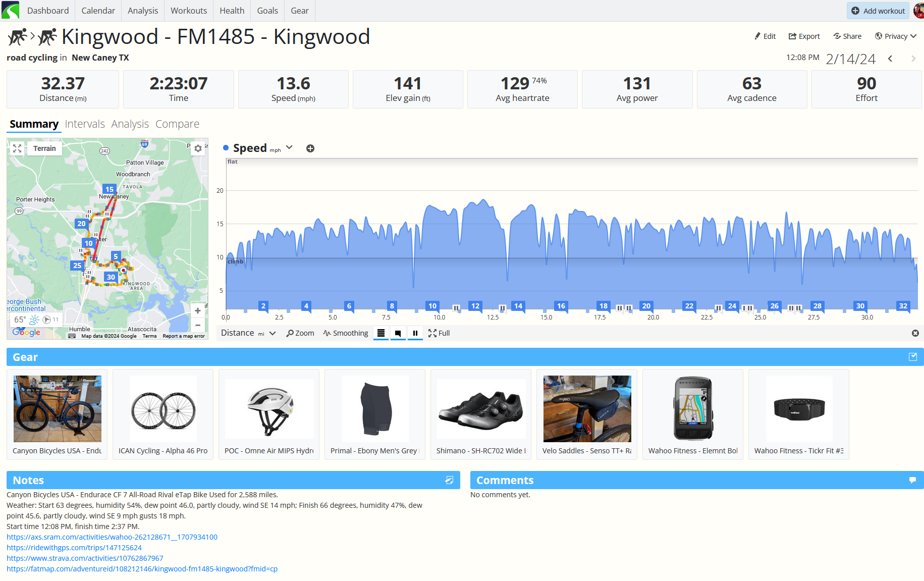Open the Goals menu
Viewport: 924px width, 581px height.
(x=267, y=11)
